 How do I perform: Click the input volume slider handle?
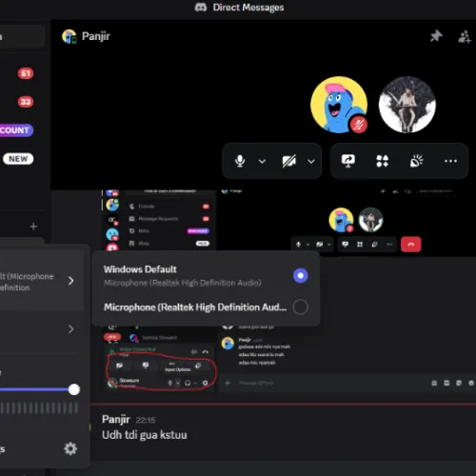point(74,389)
